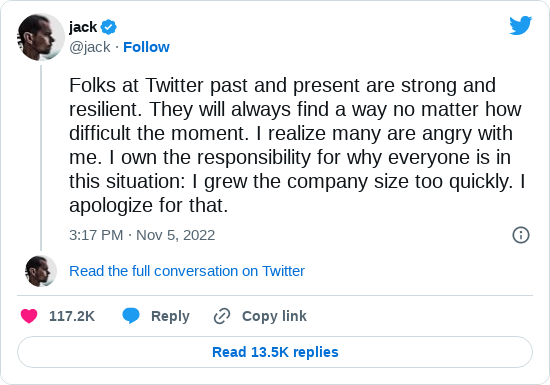Click the Reply label
The image size is (550, 385).
click(170, 316)
